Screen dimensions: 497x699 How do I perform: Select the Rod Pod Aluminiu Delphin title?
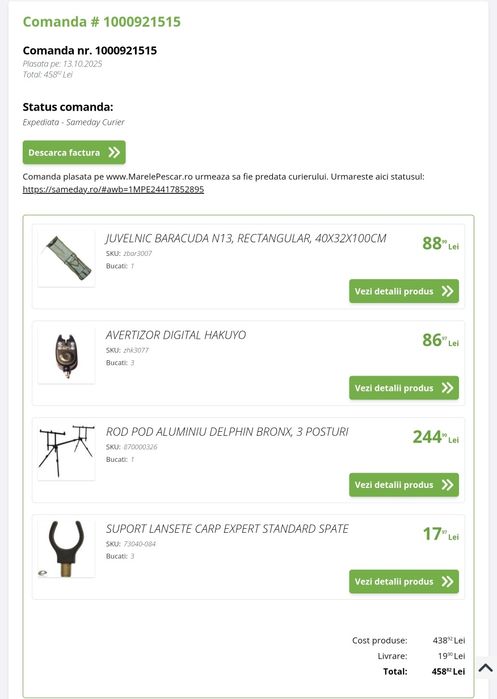coord(227,432)
